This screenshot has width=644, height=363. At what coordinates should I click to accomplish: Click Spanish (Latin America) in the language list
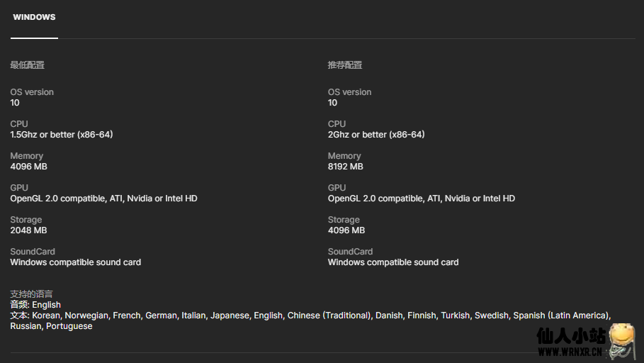click(561, 315)
